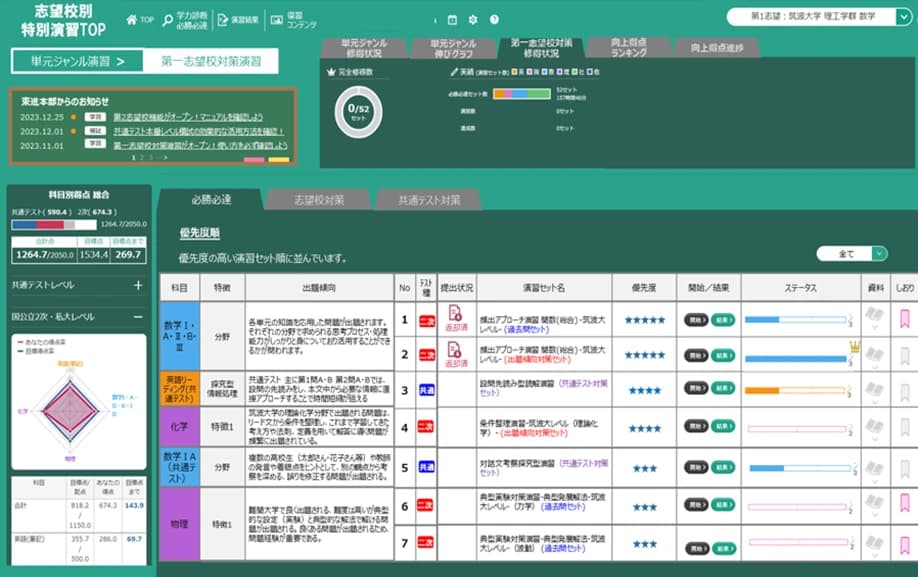Open settings via the gear icon
The height and width of the screenshot is (577, 918).
[472, 20]
